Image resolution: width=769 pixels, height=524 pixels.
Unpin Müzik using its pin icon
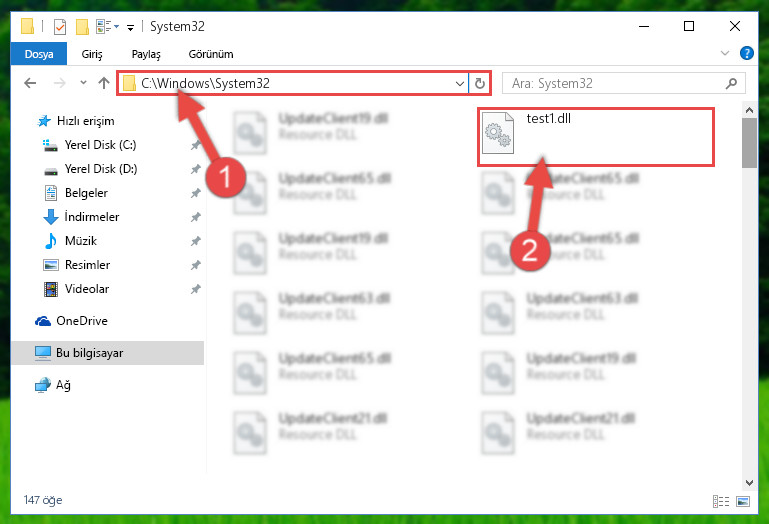click(195, 241)
